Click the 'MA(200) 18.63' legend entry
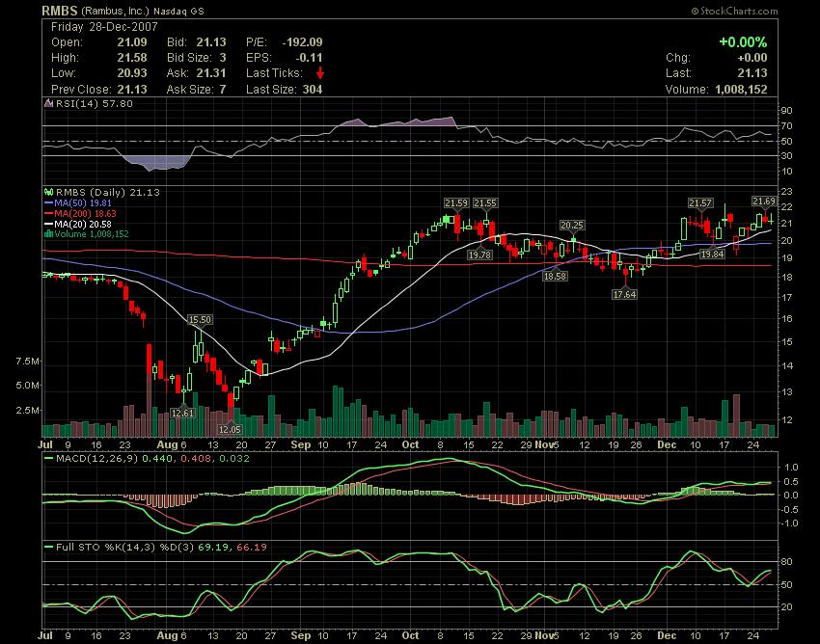820x644 pixels. [85, 213]
